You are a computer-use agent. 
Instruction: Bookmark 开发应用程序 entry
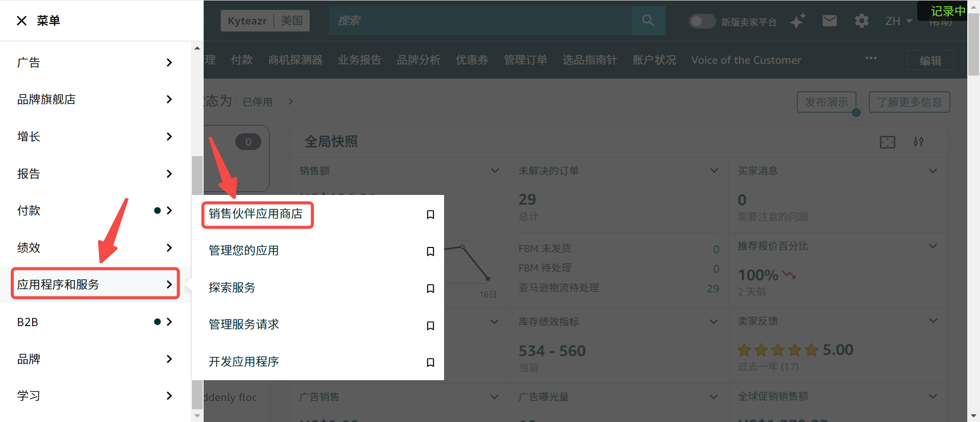pyautogui.click(x=430, y=362)
